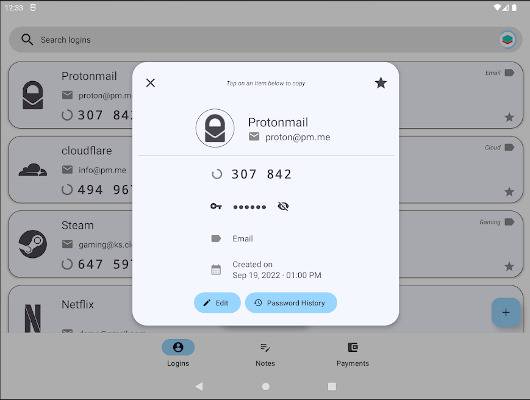Click the Netflix N logo
The height and width of the screenshot is (400, 530).
pos(33,319)
